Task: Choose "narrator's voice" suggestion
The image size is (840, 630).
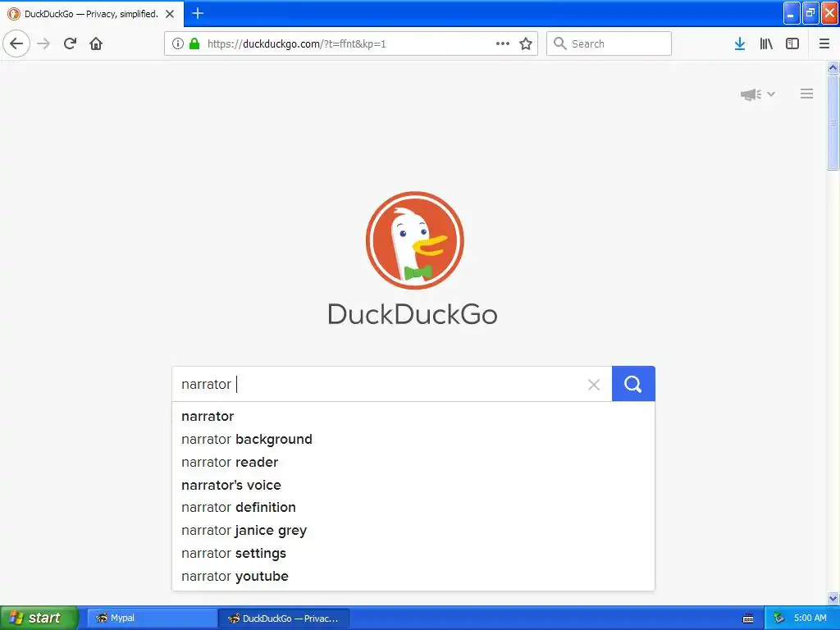Action: click(x=413, y=485)
